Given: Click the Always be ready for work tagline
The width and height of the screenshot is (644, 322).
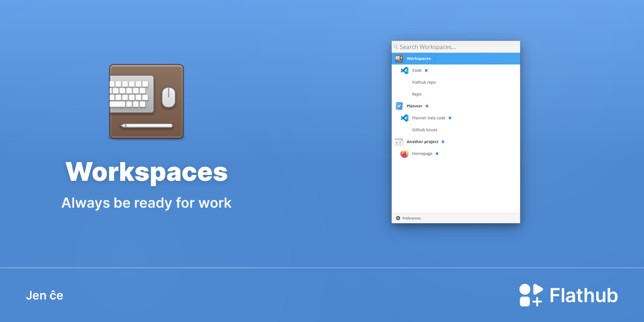Looking at the screenshot, I should coord(147,203).
